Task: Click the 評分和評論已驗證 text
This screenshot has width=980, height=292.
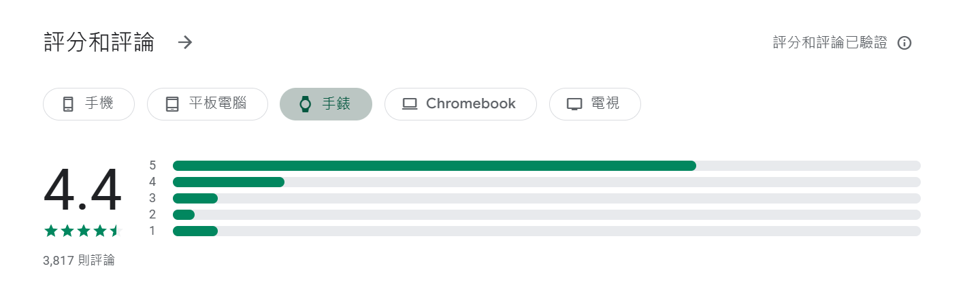Action: (x=830, y=43)
